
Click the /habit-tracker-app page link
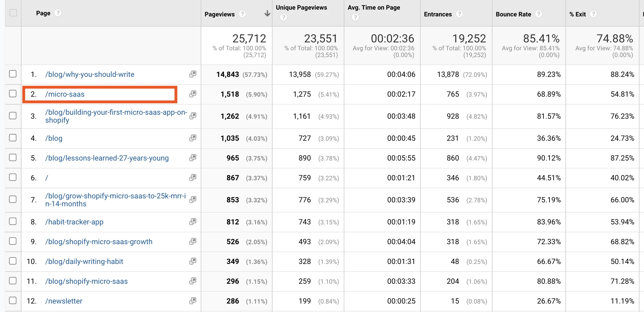tap(74, 222)
